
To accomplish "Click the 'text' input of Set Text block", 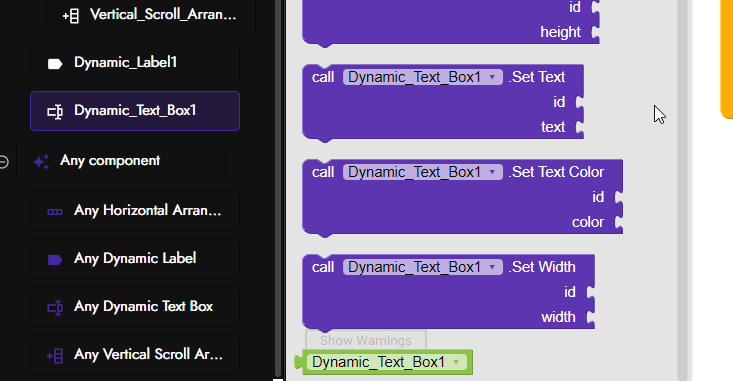I will 580,127.
